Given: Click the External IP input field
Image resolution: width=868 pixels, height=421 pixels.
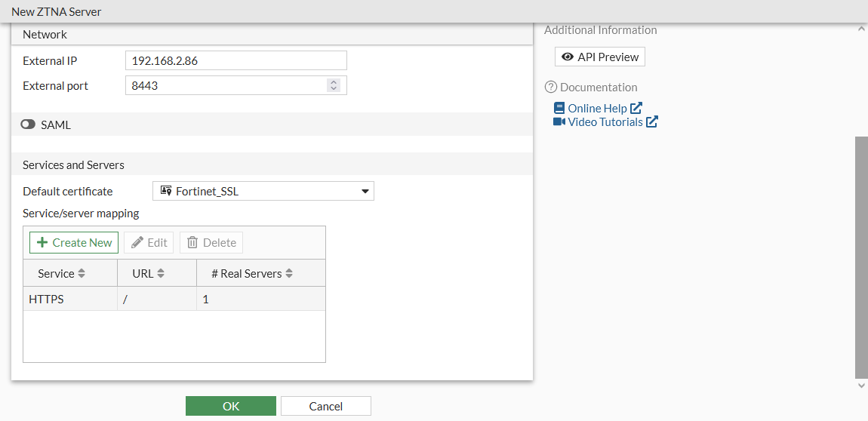Looking at the screenshot, I should tap(235, 61).
